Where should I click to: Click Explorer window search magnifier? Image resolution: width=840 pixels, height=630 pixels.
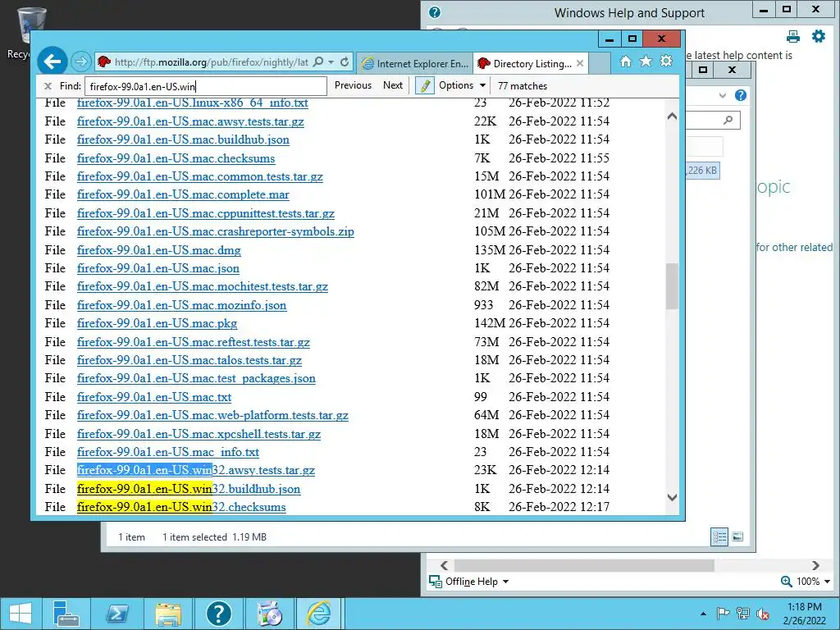[728, 120]
